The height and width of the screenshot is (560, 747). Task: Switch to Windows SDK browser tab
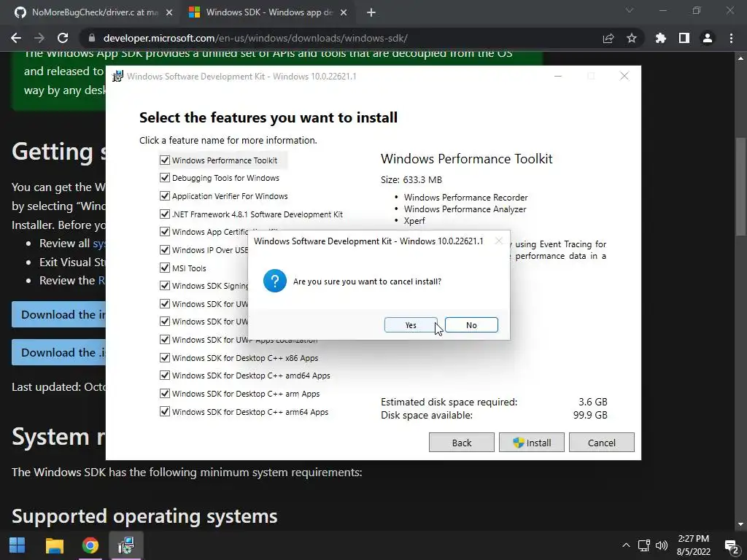coord(269,12)
